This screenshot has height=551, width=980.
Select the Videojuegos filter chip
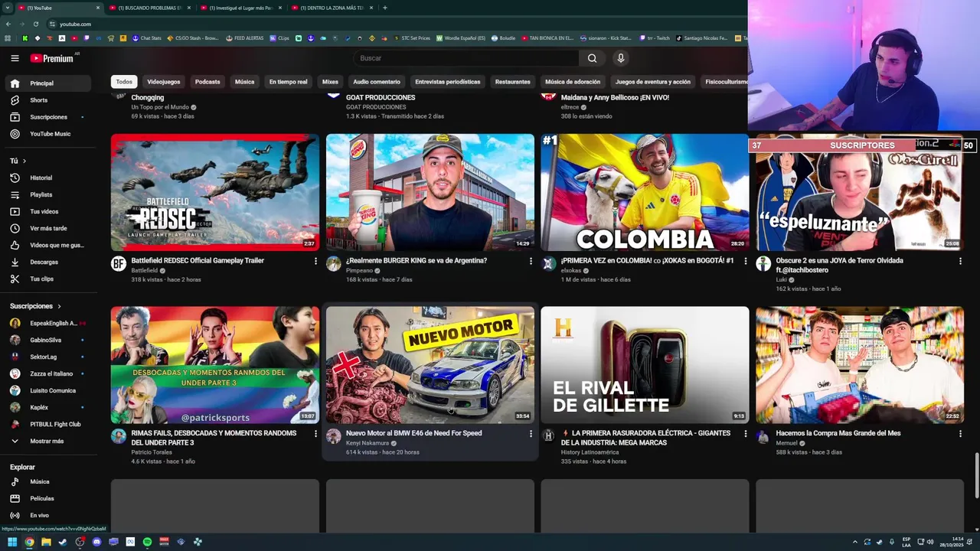tap(164, 82)
